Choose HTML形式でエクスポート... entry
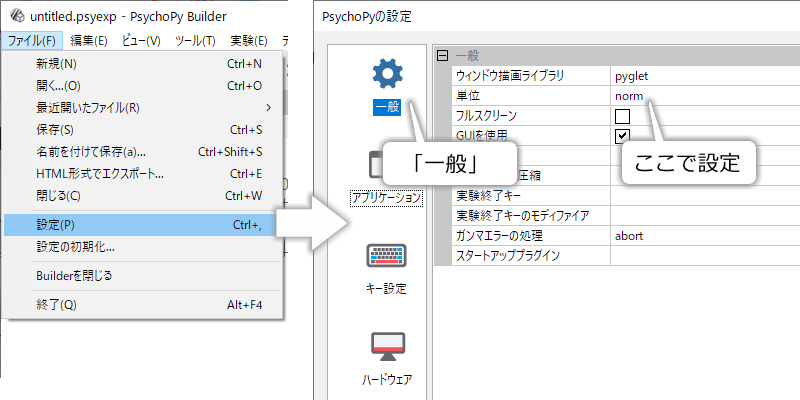The height and width of the screenshot is (400, 800). pyautogui.click(x=143, y=173)
